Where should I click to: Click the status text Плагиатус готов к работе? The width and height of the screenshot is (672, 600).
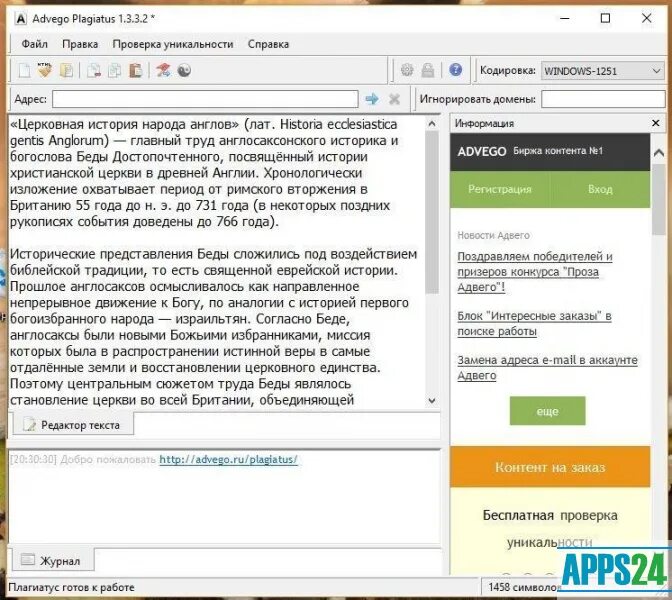coord(71,587)
